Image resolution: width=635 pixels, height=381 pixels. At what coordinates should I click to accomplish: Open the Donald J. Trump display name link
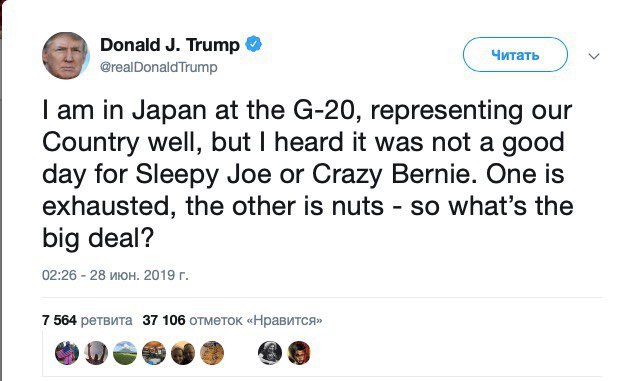click(x=170, y=45)
